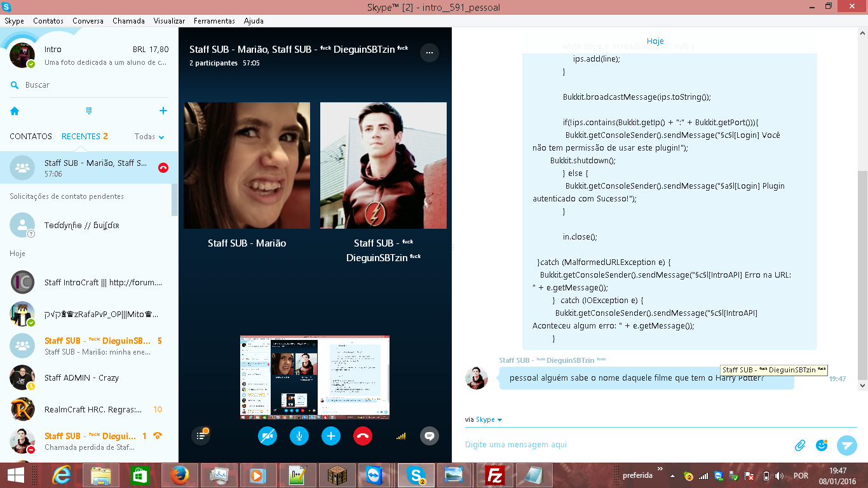The image size is (868, 488).
Task: Click the shared screen preview thumbnail
Action: click(315, 378)
